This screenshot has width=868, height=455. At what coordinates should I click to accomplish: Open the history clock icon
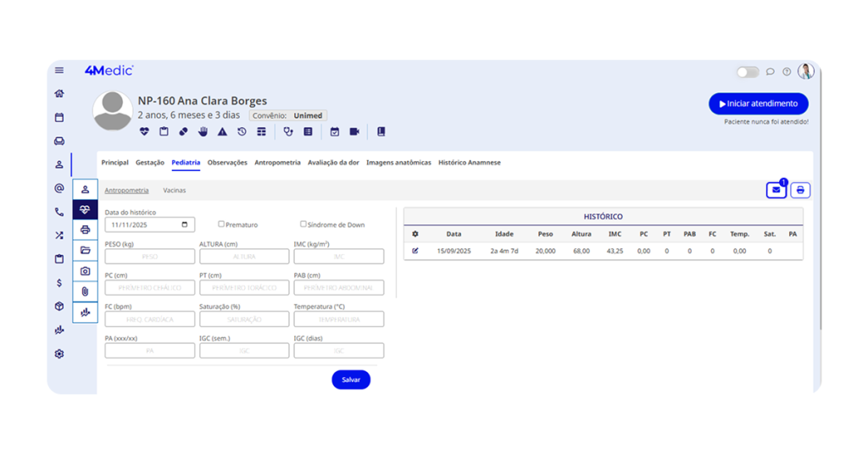pyautogui.click(x=242, y=131)
